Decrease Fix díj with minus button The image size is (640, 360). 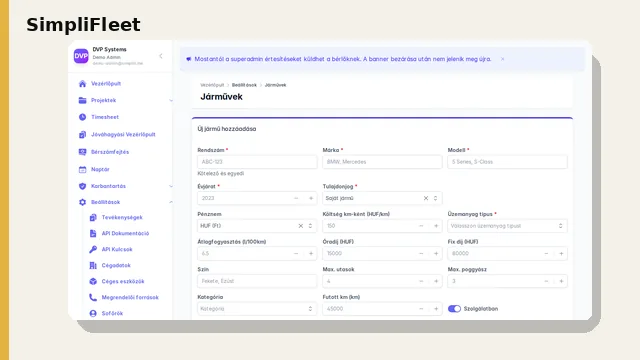coord(547,254)
